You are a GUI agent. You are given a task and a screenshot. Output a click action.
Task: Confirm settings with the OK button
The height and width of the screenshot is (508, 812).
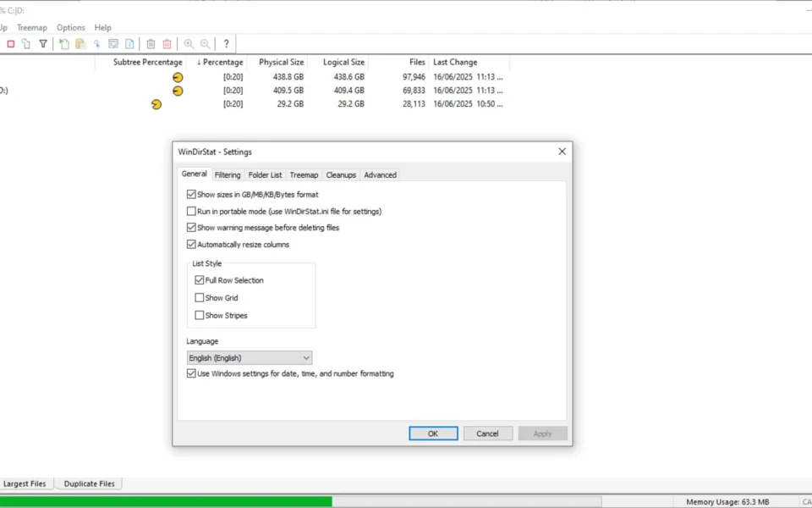(x=433, y=433)
